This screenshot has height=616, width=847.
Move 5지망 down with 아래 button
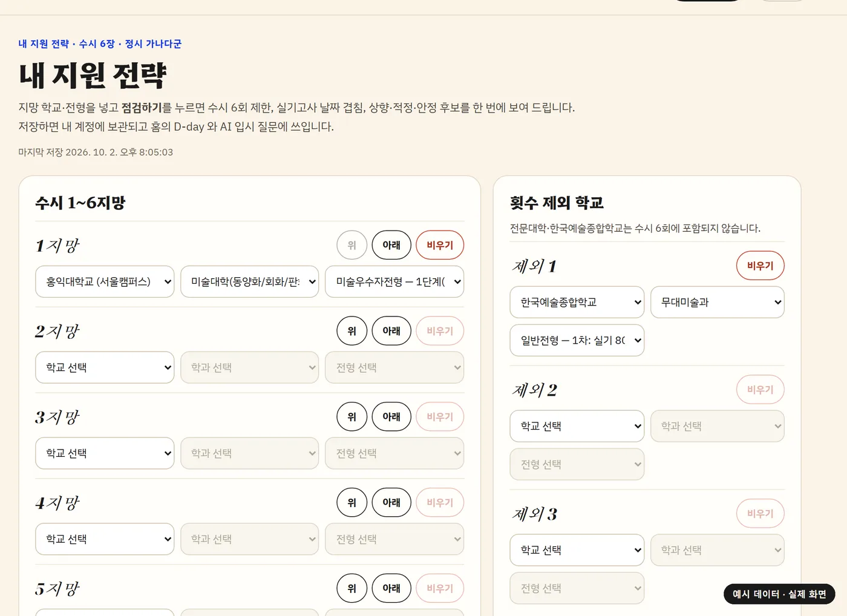coord(391,588)
